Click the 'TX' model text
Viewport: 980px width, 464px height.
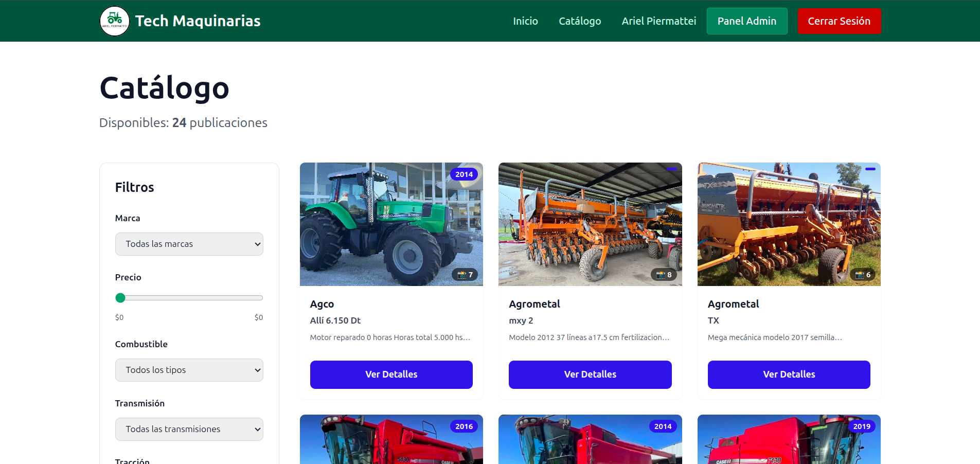click(714, 320)
